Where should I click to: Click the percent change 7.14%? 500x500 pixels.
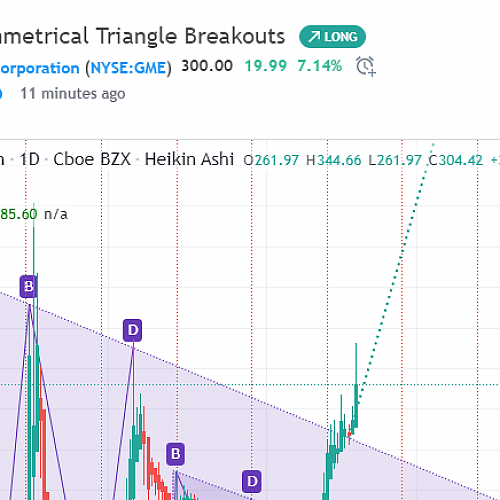(320, 66)
